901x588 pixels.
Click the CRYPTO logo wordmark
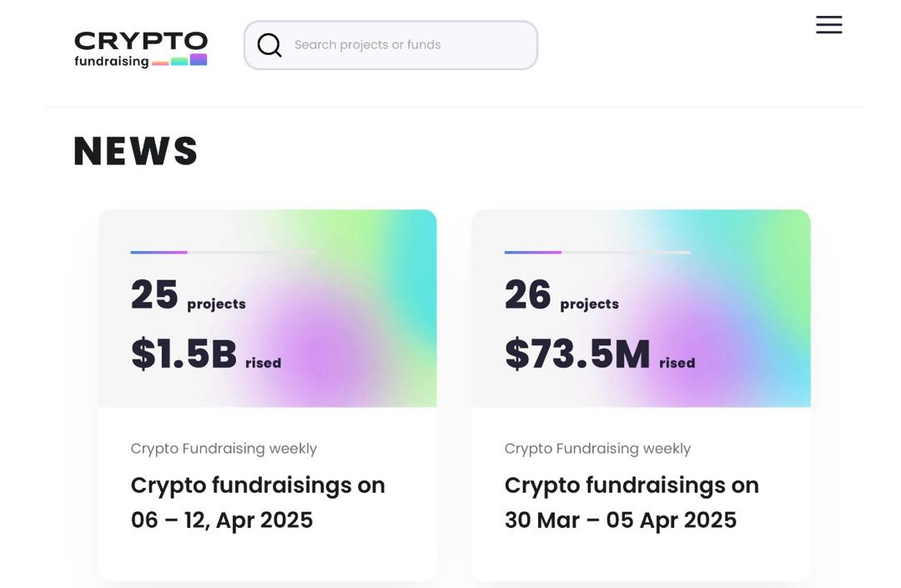(141, 42)
